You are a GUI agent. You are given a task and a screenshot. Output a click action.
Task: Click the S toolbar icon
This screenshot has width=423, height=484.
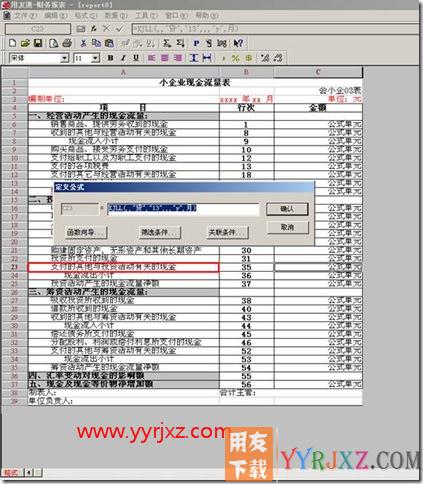point(209,43)
